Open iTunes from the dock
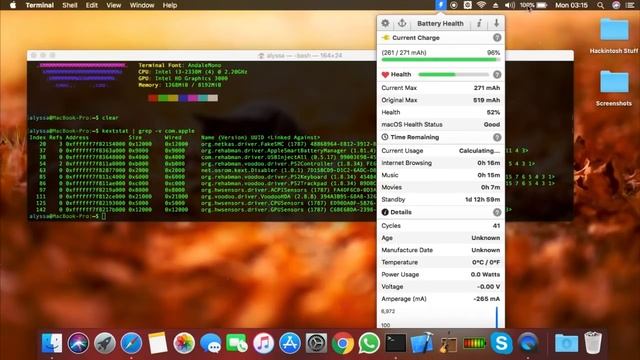 (x=263, y=343)
